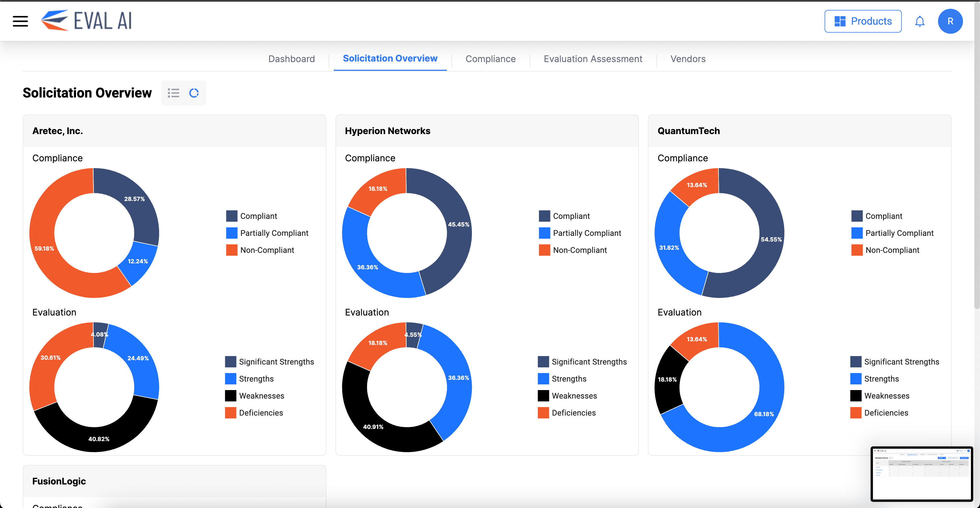980x508 pixels.
Task: Toggle Significant Strengths legend for Hyperion Networks
Action: tap(582, 362)
